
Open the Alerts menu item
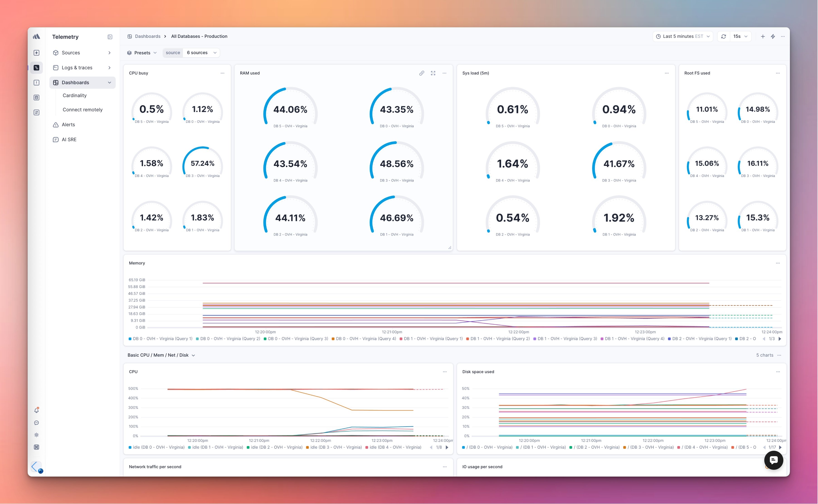[x=68, y=125]
